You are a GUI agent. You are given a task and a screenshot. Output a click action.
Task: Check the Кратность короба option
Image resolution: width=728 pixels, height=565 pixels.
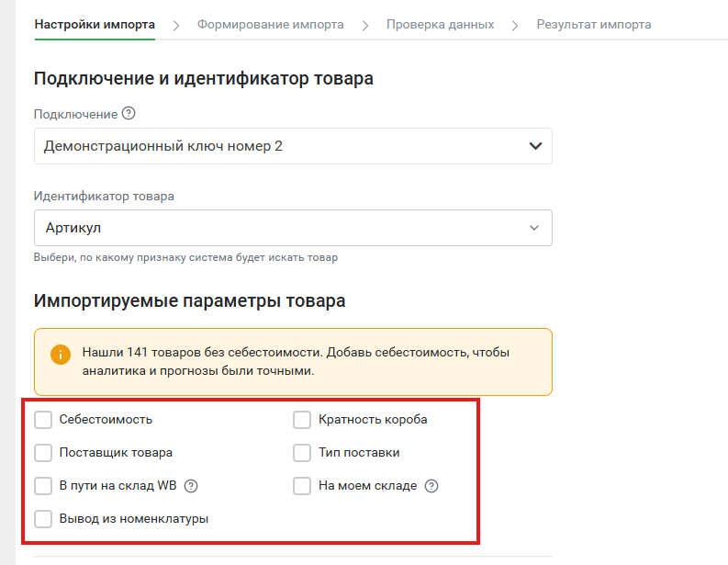302,420
